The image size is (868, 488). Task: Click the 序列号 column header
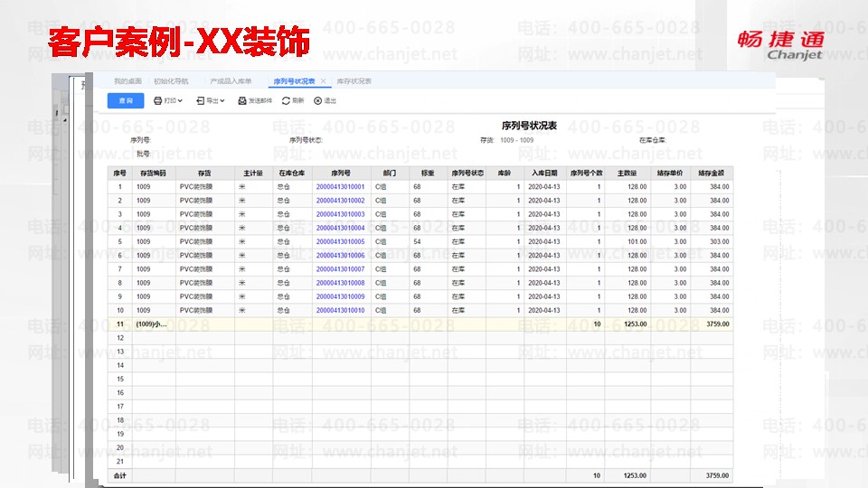click(x=341, y=172)
